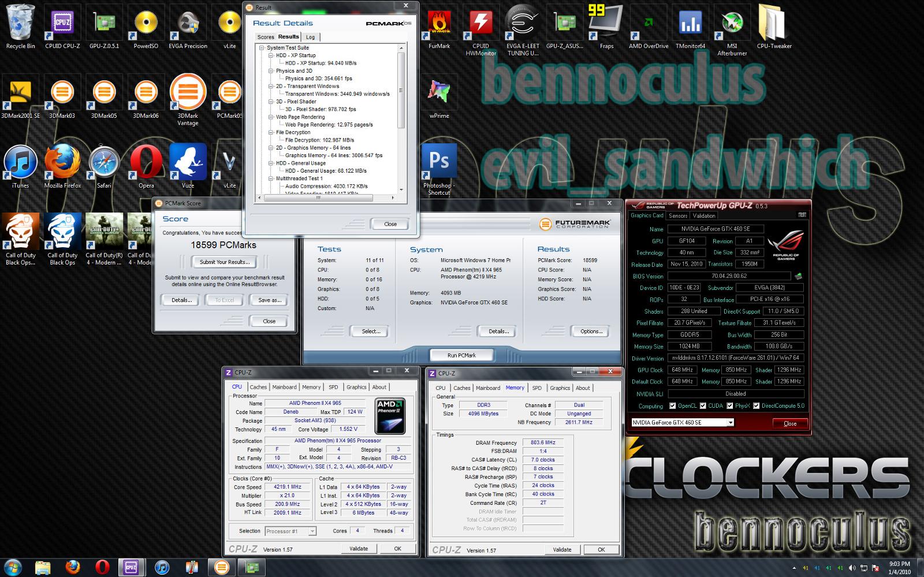924x577 pixels.
Task: Open Safari desktop shortcut
Action: coord(104,167)
